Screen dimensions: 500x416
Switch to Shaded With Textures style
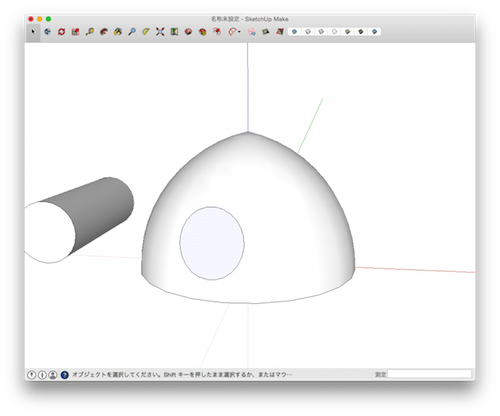point(361,32)
